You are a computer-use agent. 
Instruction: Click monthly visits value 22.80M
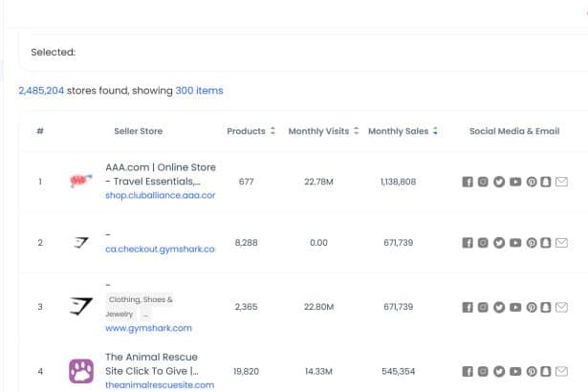pyautogui.click(x=318, y=307)
